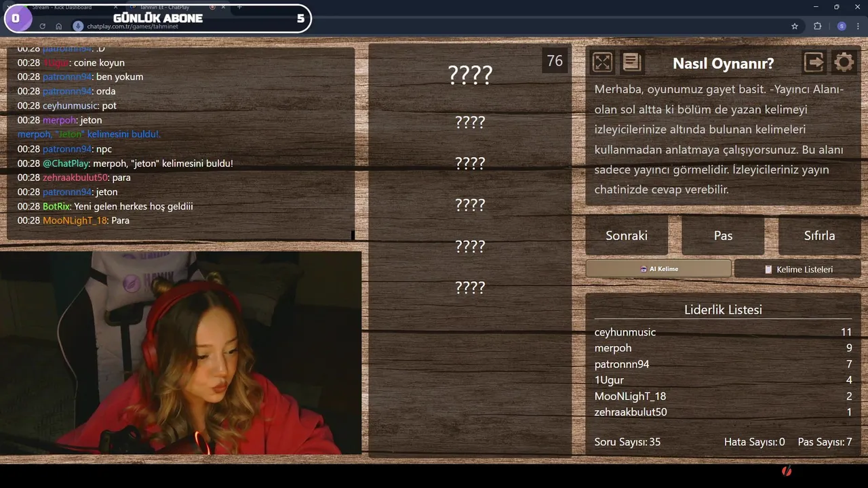Click the Merhaba instructions paragraph
868x488 pixels.
[720, 140]
